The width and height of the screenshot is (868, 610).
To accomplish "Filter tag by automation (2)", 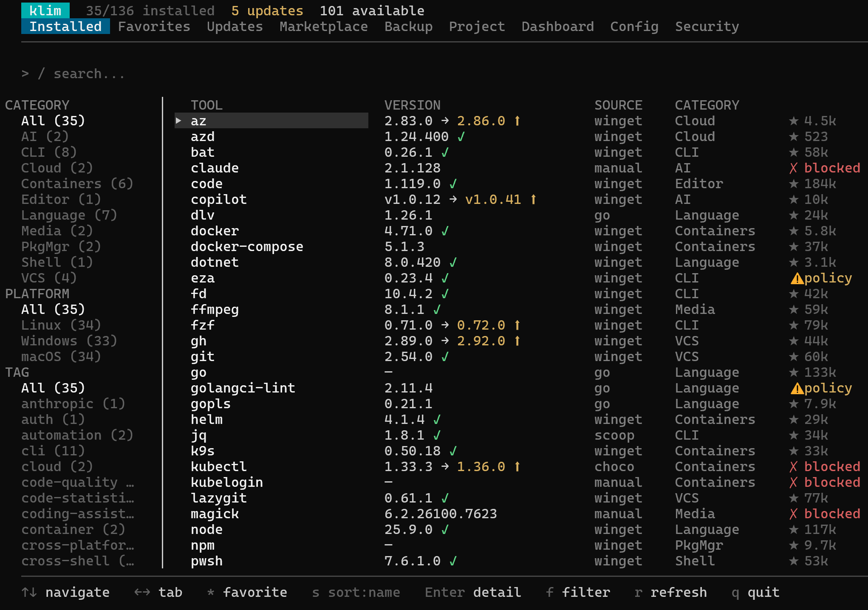I will 77,435.
